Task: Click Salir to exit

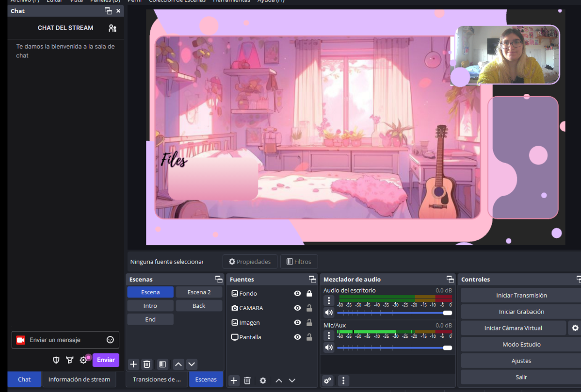Action: tap(522, 377)
